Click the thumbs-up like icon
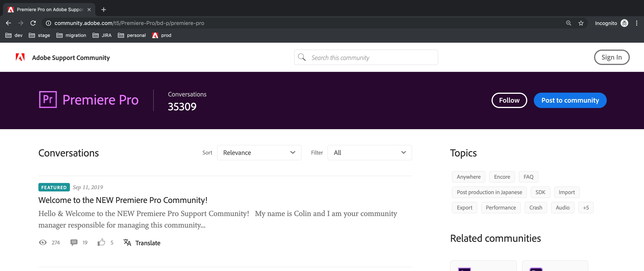644x271 pixels. coord(101,242)
